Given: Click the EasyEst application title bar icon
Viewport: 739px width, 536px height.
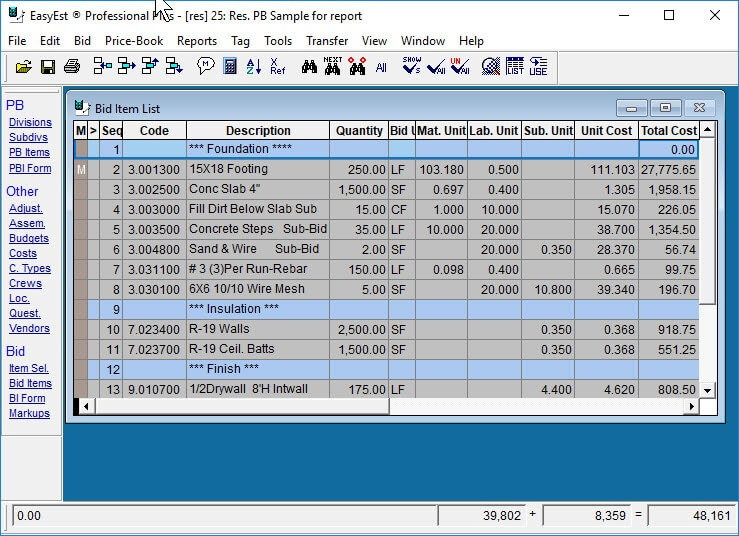Looking at the screenshot, I should pos(16,15).
